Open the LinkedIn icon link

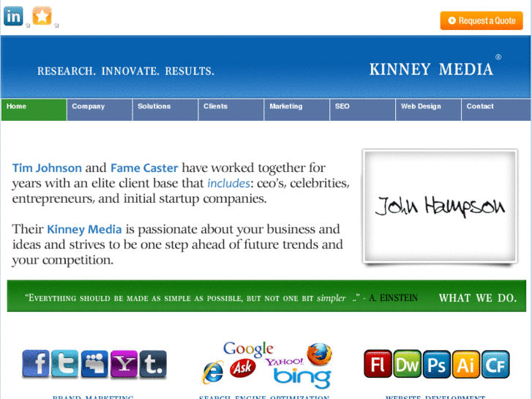pos(13,16)
